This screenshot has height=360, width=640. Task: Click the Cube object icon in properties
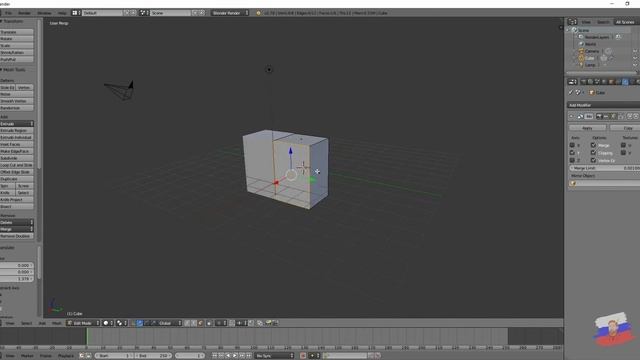tap(591, 93)
